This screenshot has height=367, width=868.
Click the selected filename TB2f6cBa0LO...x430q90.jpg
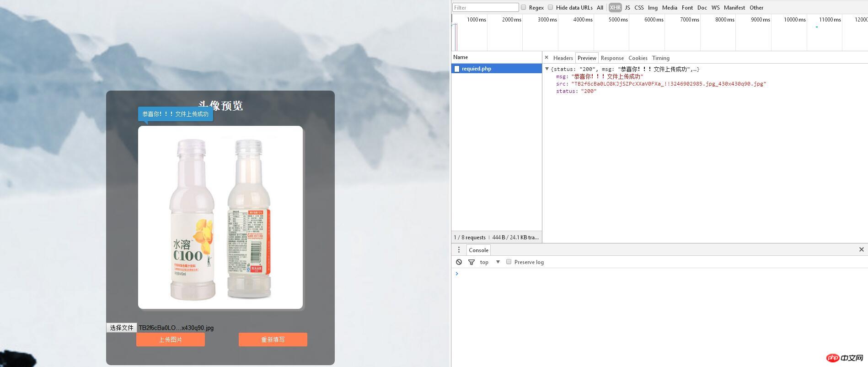click(176, 328)
